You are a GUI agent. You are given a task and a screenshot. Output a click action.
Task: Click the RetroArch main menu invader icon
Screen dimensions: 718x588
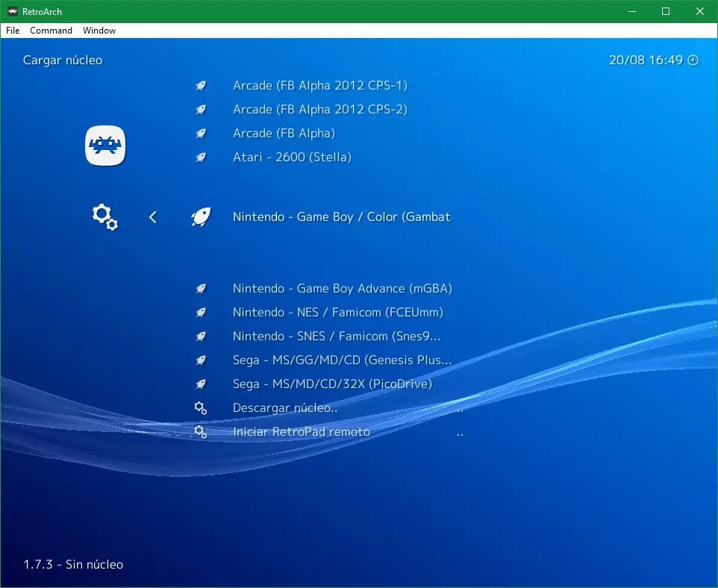105,146
